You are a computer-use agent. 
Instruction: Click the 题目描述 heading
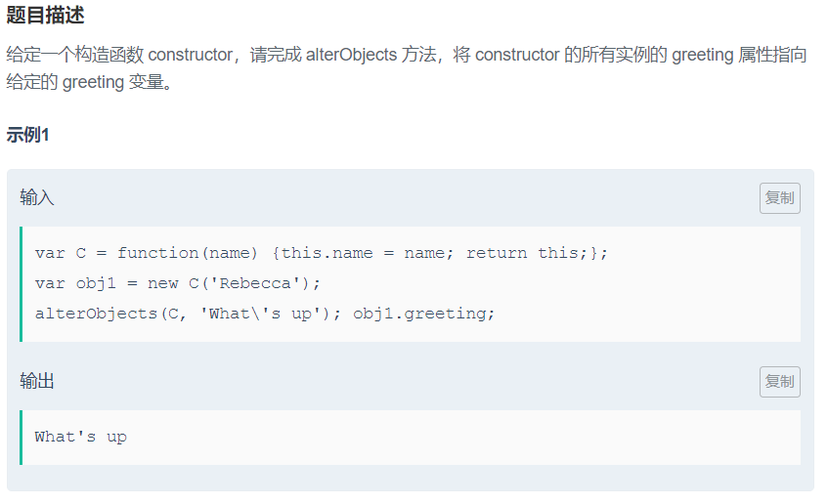[x=45, y=16]
